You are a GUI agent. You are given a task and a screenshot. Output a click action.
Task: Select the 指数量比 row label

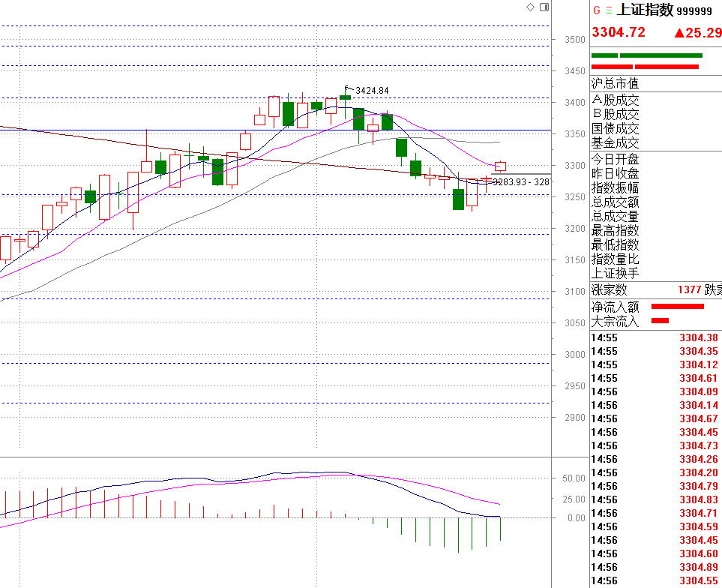click(616, 259)
